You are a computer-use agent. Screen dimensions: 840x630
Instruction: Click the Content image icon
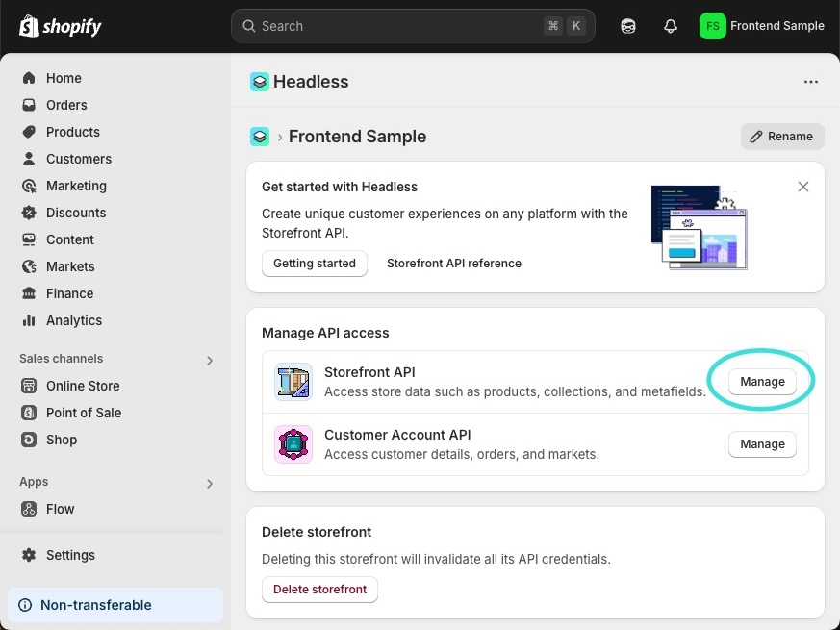pyautogui.click(x=29, y=239)
